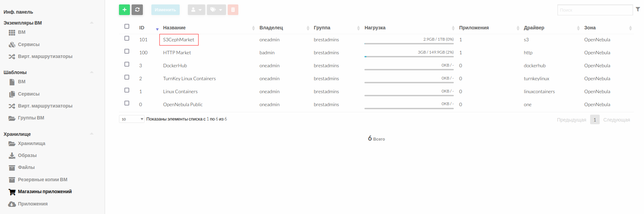Sort table by Группа column
The height and width of the screenshot is (214, 644).
click(x=322, y=28)
